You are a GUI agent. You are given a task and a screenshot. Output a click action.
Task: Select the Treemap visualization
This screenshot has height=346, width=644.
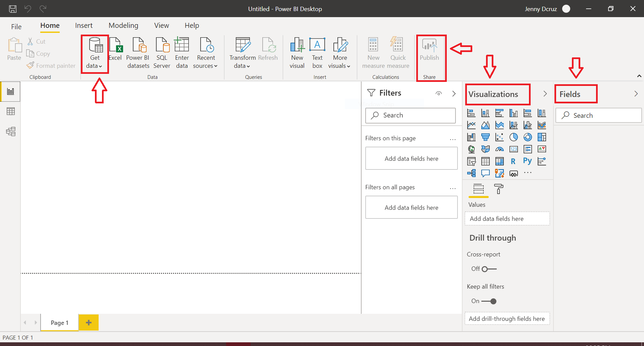542,137
